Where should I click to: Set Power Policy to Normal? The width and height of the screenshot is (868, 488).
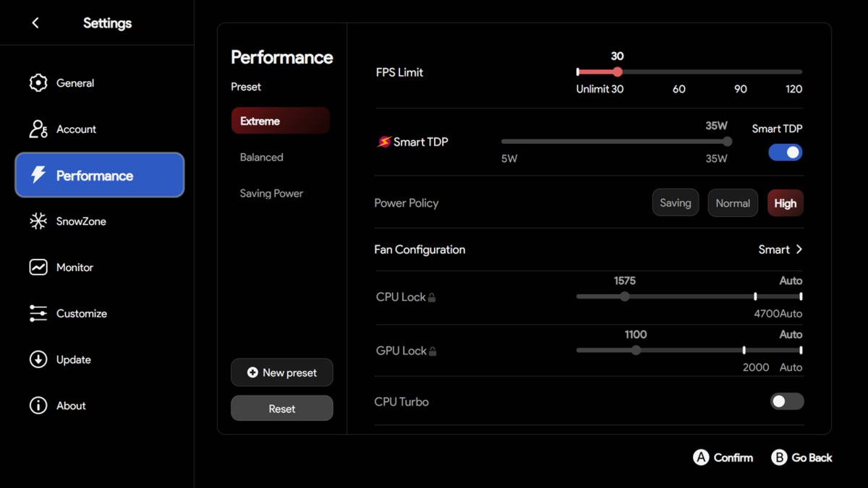tap(733, 203)
